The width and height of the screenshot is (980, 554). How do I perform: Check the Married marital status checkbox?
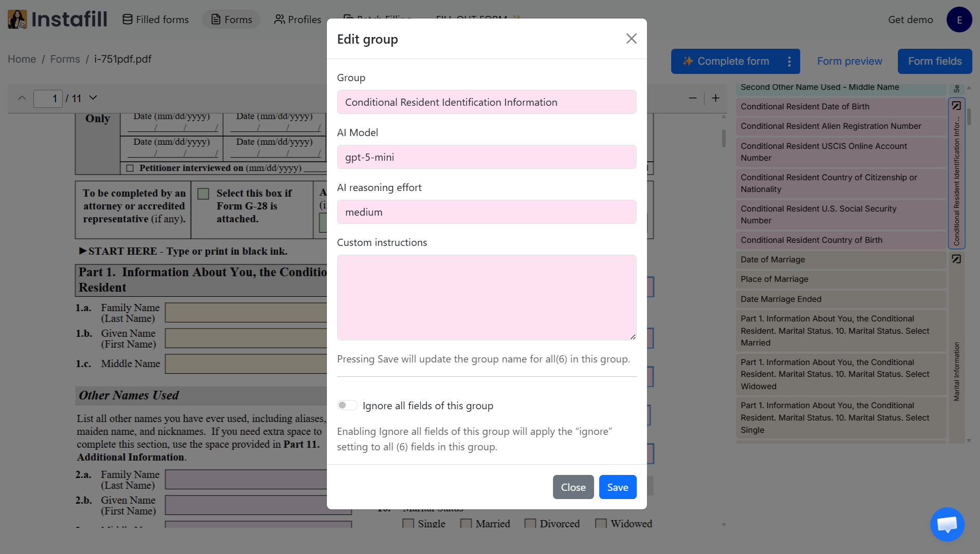(x=467, y=523)
